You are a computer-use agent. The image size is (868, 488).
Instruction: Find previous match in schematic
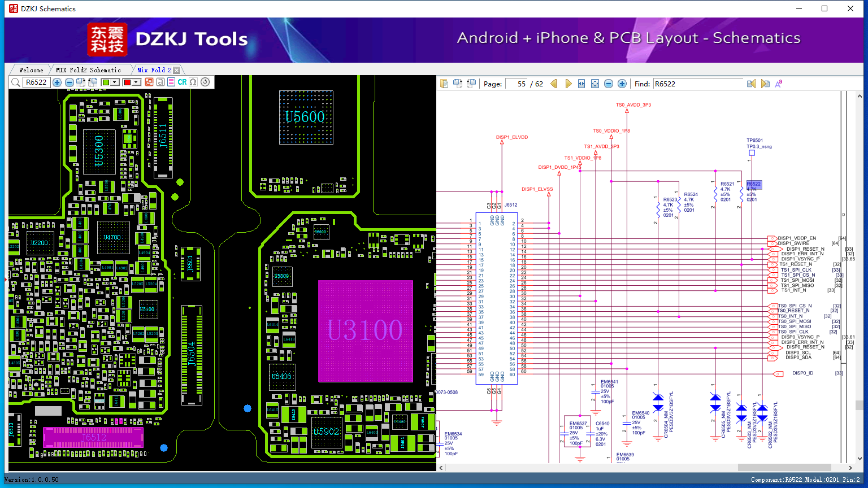(x=751, y=84)
